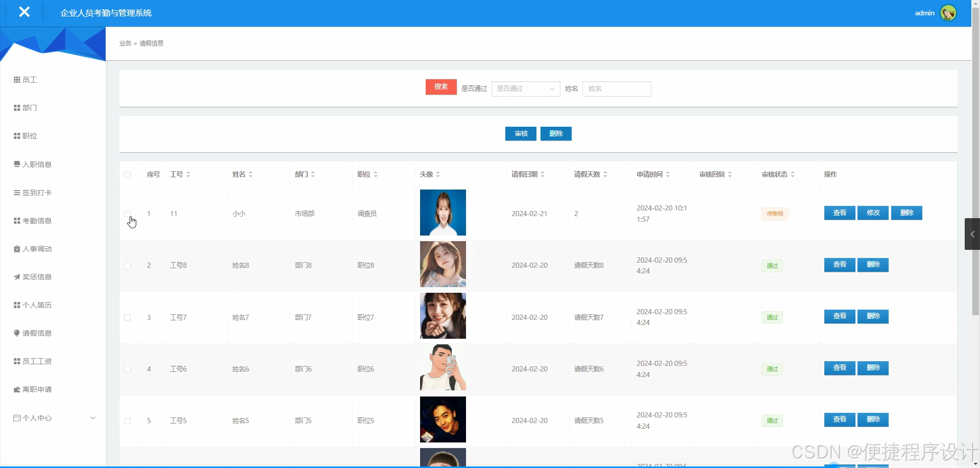This screenshot has height=468, width=980.
Task: Check the row for 姓名6
Action: coord(128,369)
